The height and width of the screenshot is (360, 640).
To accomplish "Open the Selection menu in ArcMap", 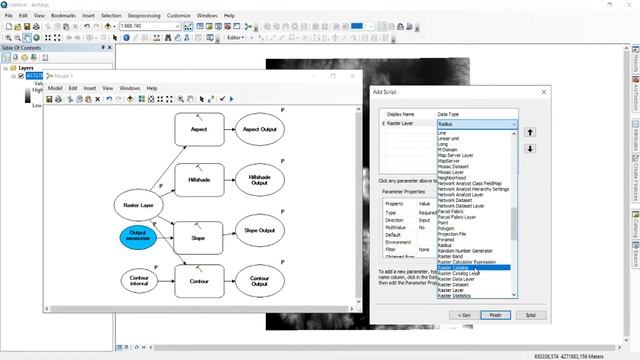I will tap(111, 16).
